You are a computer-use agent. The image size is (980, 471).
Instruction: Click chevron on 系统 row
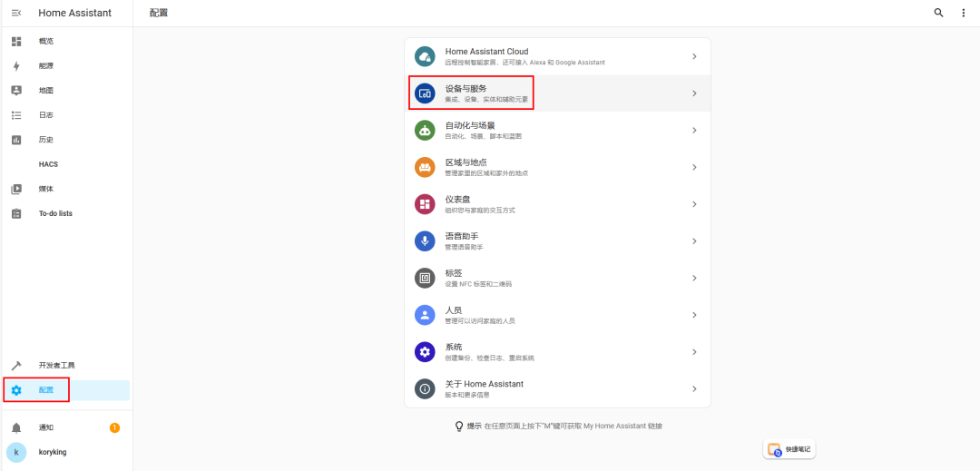click(x=694, y=352)
